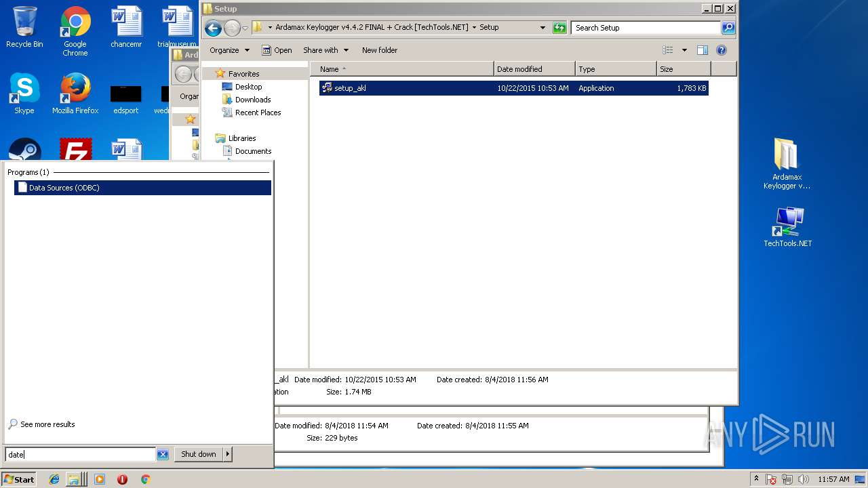Click Open in the Explorer toolbar
This screenshot has width=868, height=488.
(277, 50)
